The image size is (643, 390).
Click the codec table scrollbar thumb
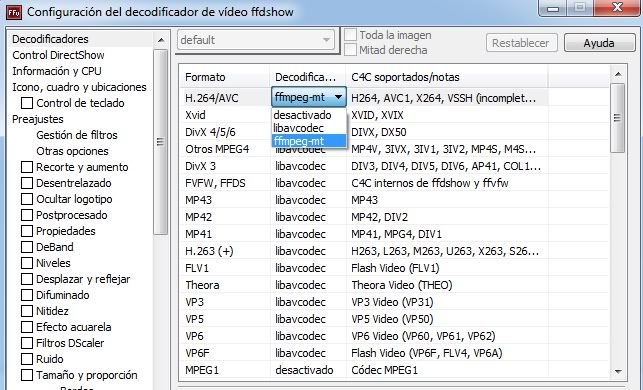point(618,118)
